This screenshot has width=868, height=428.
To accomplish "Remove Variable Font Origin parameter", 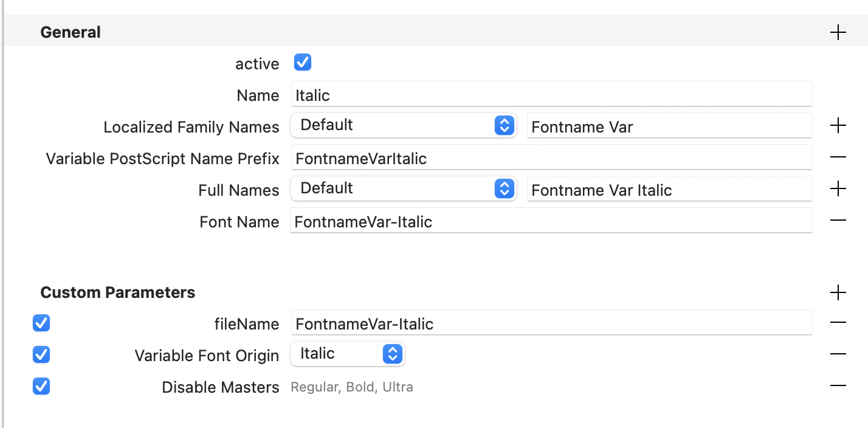I will tap(838, 354).
